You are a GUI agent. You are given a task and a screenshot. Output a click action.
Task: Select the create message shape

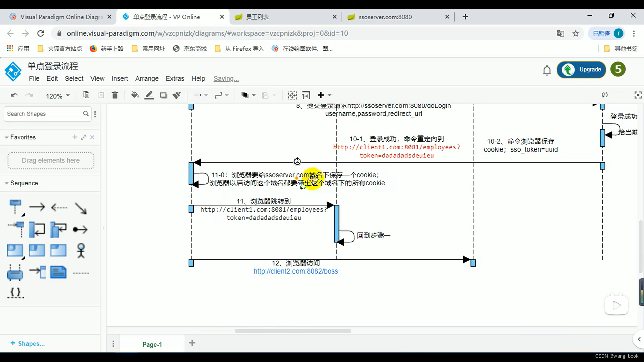click(x=15, y=229)
